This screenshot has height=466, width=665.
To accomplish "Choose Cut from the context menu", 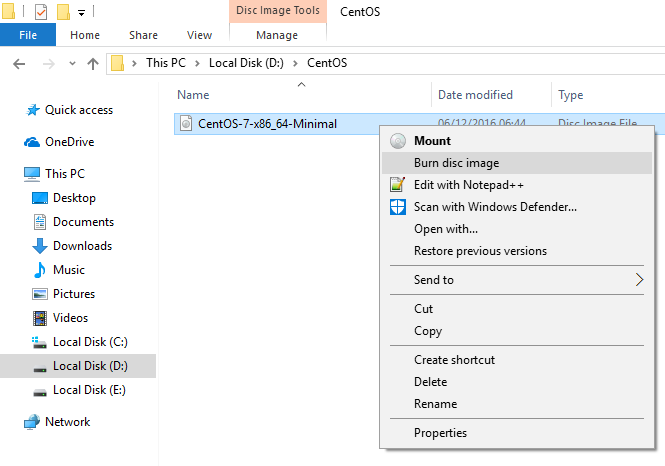I will (x=517, y=309).
